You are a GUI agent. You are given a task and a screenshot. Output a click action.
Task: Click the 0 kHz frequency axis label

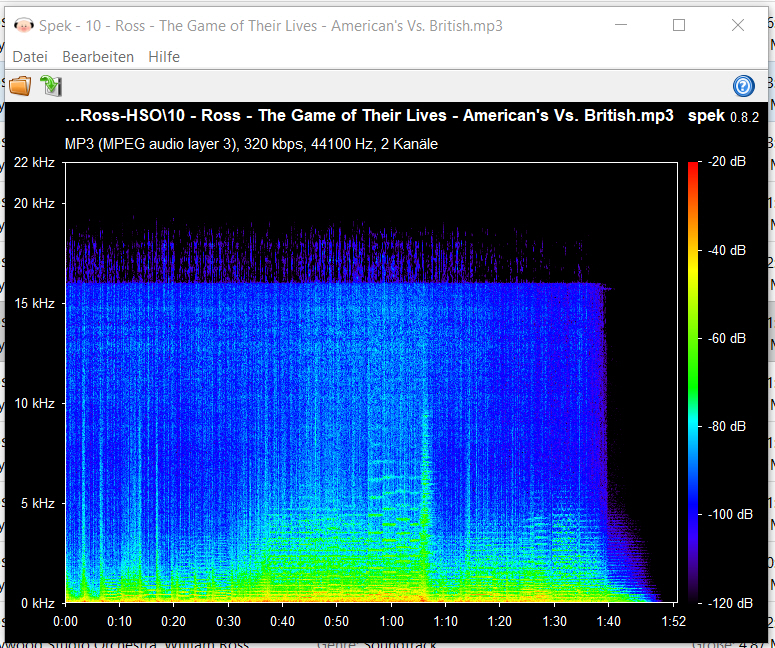(x=38, y=603)
